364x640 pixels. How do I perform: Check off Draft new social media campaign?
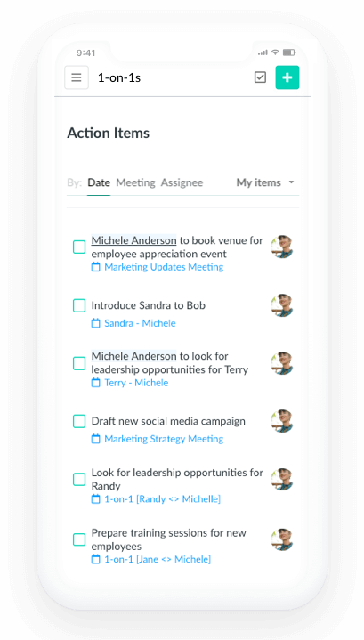tap(79, 421)
